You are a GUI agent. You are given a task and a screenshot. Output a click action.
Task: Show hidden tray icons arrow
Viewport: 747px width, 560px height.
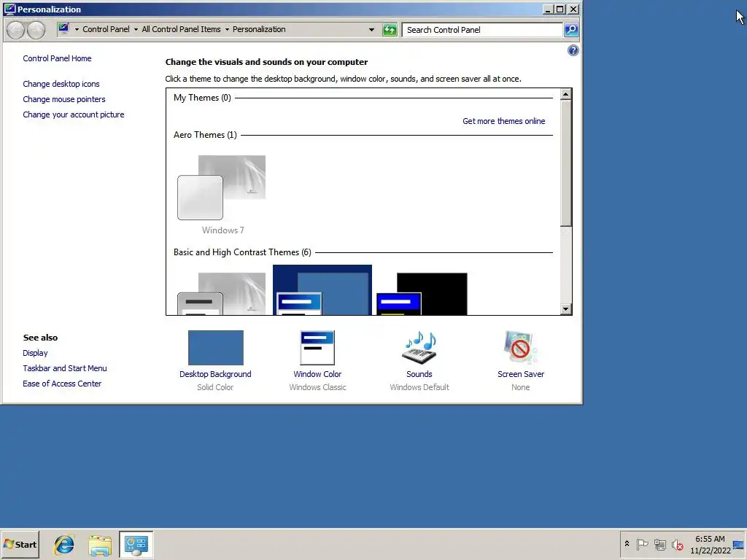627,544
